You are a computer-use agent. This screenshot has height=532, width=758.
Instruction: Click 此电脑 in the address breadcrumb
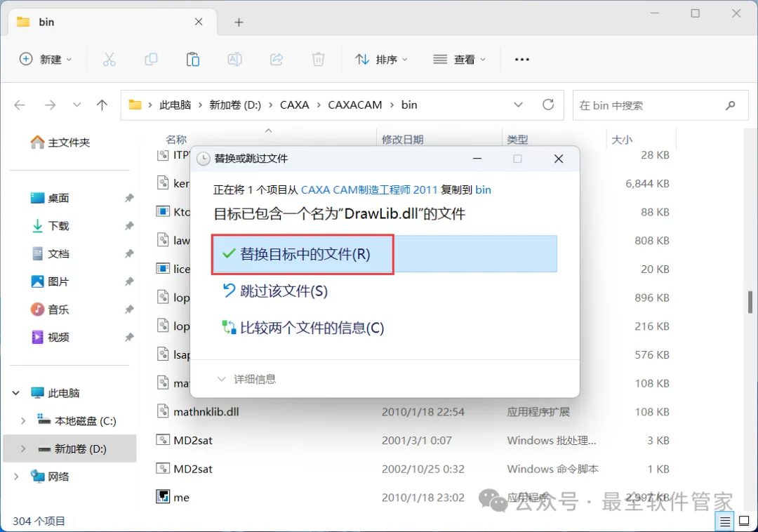coord(175,105)
